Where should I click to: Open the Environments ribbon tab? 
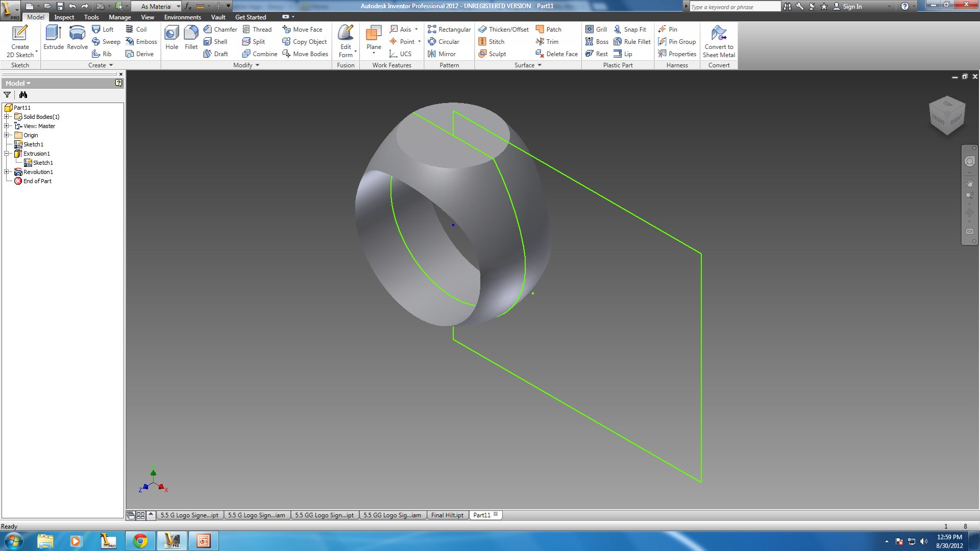point(183,17)
